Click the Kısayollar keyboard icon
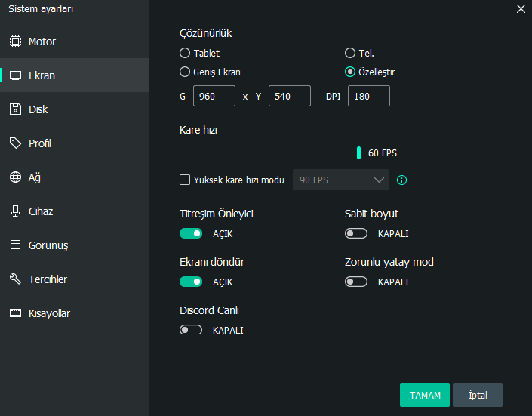This screenshot has width=532, height=416. 15,313
